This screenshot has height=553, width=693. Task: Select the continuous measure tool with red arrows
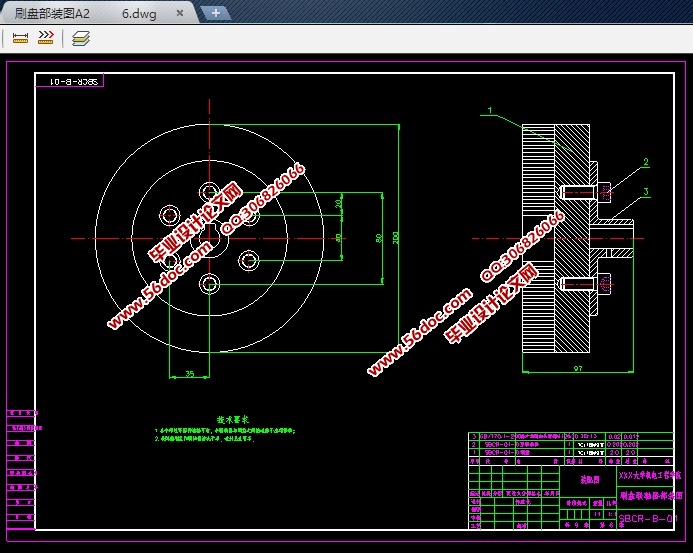(45, 38)
